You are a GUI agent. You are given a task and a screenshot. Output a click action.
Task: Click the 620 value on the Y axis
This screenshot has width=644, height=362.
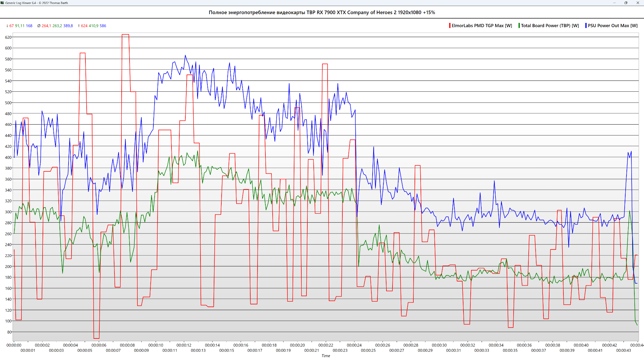[8, 37]
